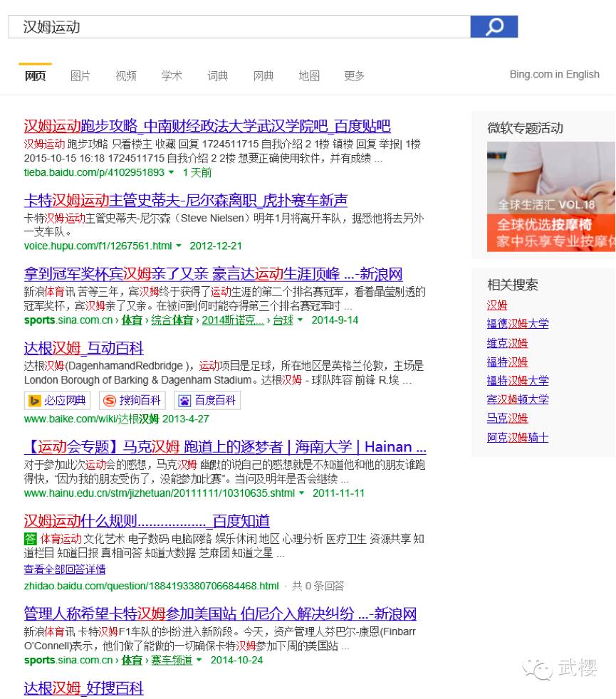Open 管理人称希望卡特汉姆参加美国站 result
The width and height of the screenshot is (616, 699).
click(220, 614)
